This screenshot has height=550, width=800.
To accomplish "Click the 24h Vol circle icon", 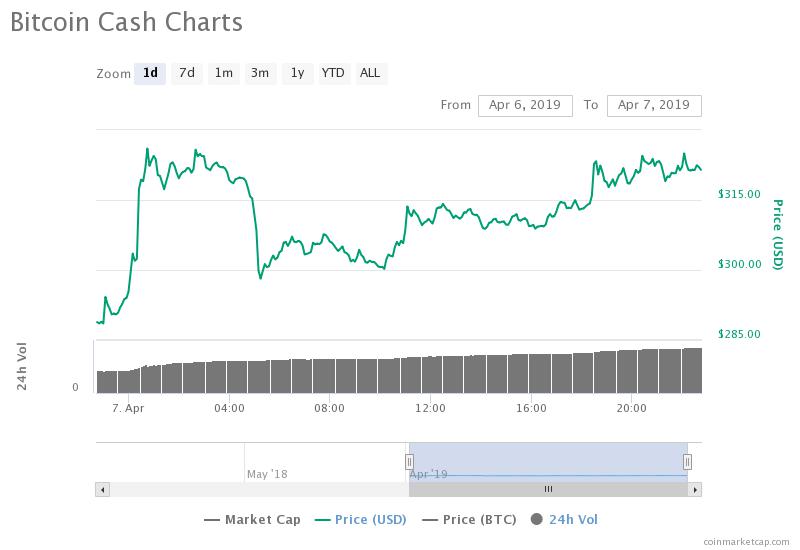I will (x=537, y=519).
